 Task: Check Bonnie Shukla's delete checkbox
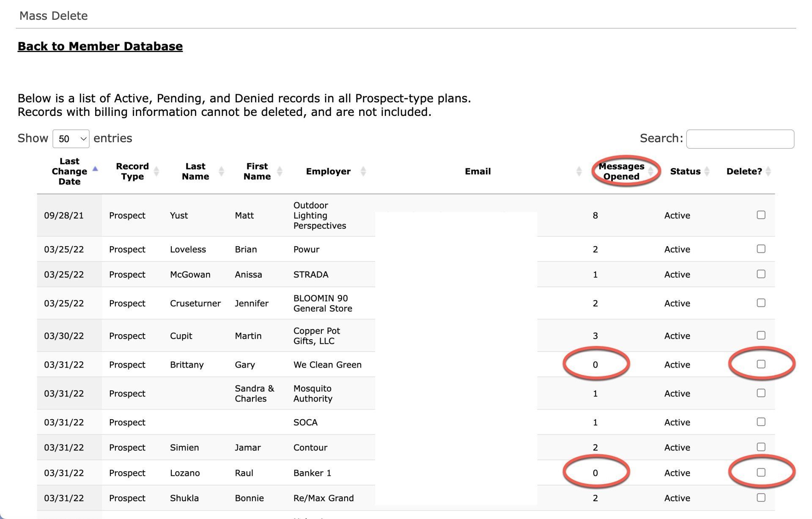pos(761,498)
